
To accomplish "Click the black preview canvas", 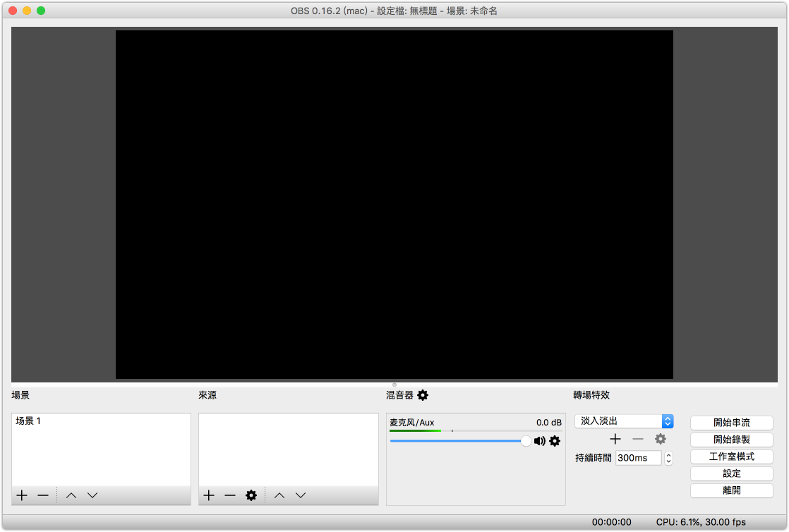I will (x=394, y=205).
